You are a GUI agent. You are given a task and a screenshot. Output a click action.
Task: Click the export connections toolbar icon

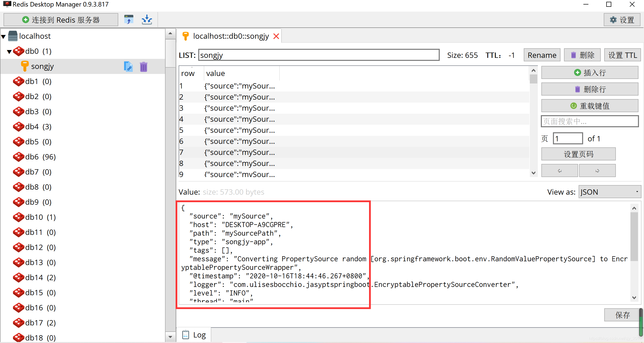tap(147, 20)
